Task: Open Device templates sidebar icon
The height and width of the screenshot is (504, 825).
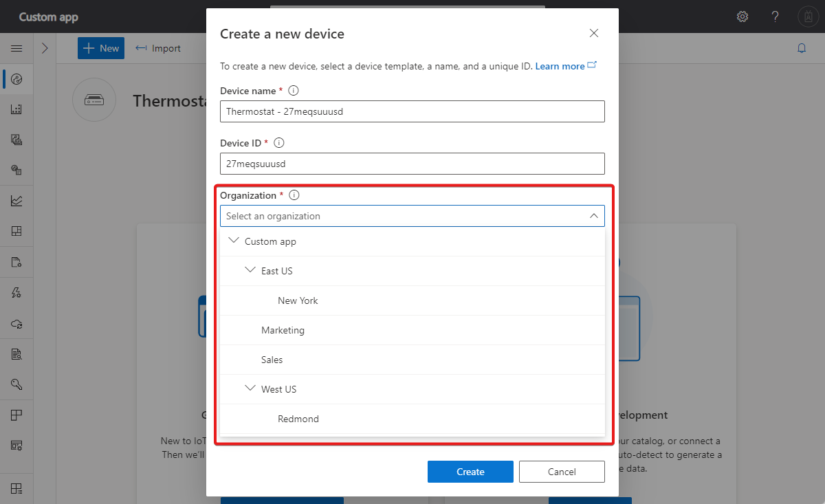Action: [x=16, y=140]
